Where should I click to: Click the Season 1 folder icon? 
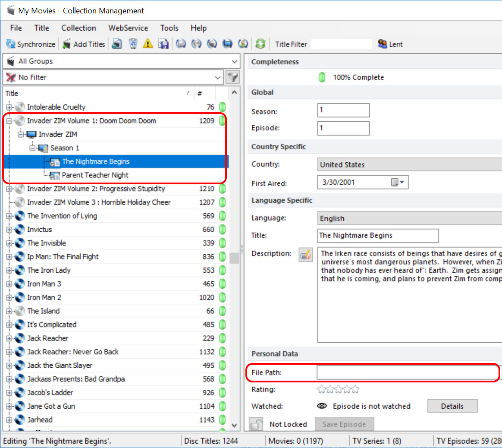pos(43,148)
